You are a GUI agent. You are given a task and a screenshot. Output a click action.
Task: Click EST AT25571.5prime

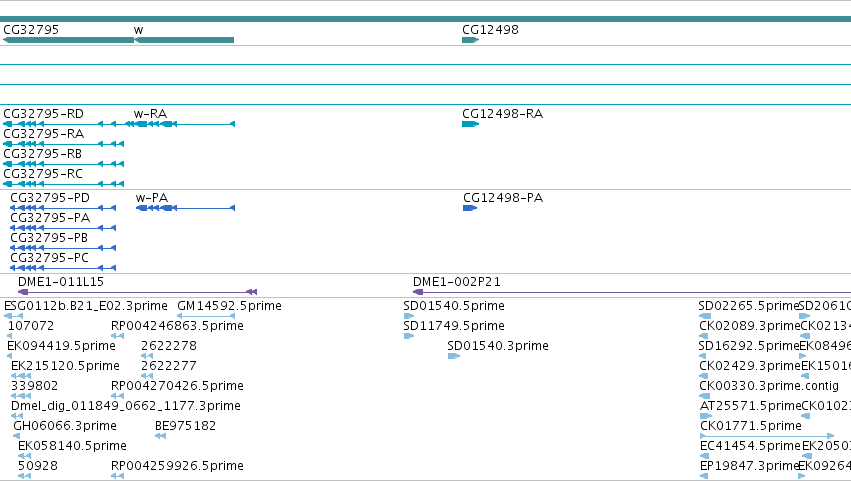(706, 416)
